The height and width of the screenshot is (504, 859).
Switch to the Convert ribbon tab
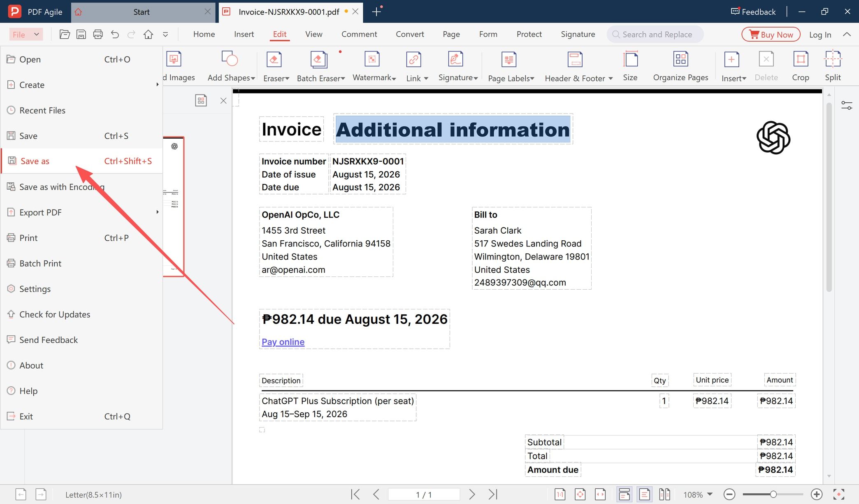click(410, 34)
